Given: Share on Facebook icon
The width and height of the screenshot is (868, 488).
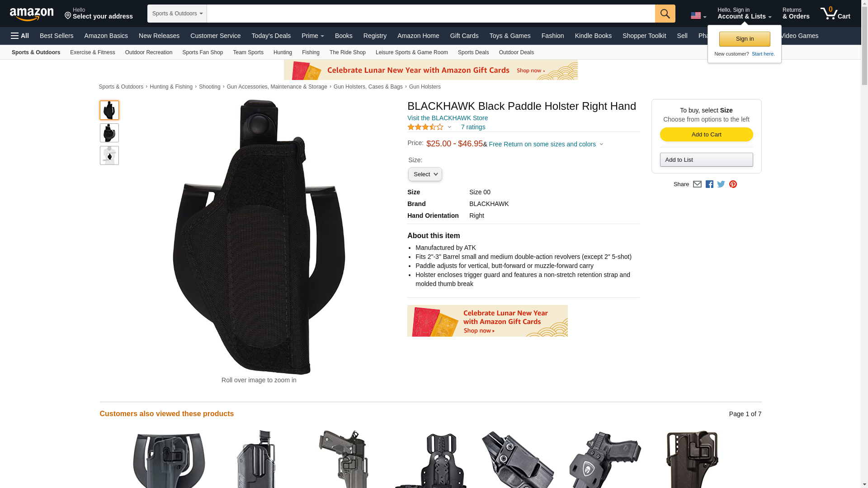Looking at the screenshot, I should (x=709, y=184).
